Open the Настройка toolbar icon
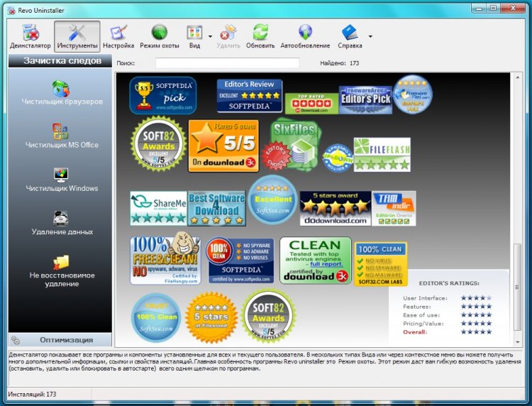 point(118,36)
